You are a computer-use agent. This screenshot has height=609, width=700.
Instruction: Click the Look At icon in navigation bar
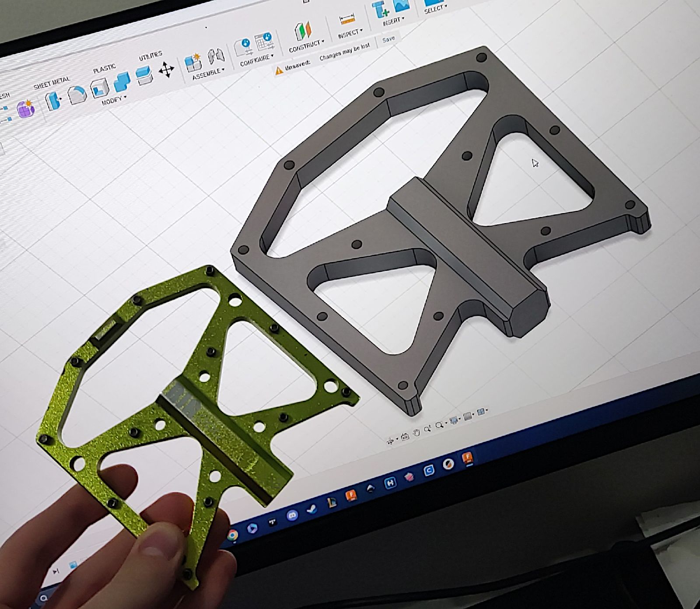pyautogui.click(x=405, y=437)
